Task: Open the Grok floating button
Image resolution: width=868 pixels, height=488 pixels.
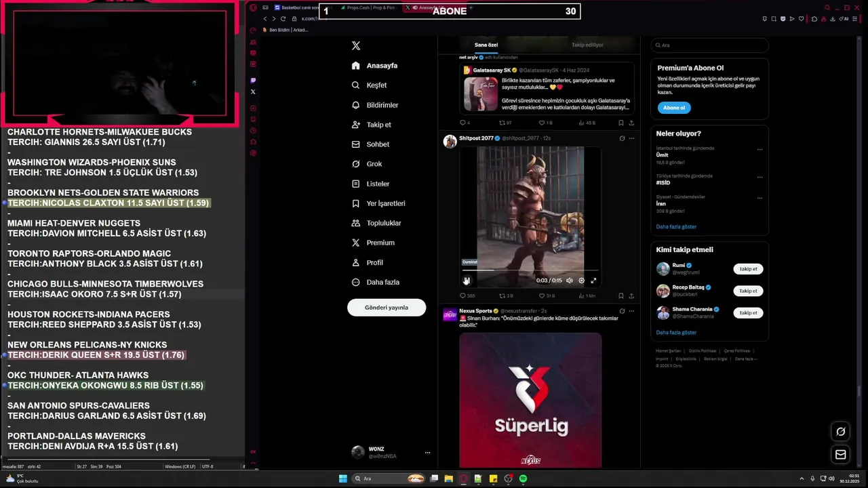Action: [x=841, y=432]
